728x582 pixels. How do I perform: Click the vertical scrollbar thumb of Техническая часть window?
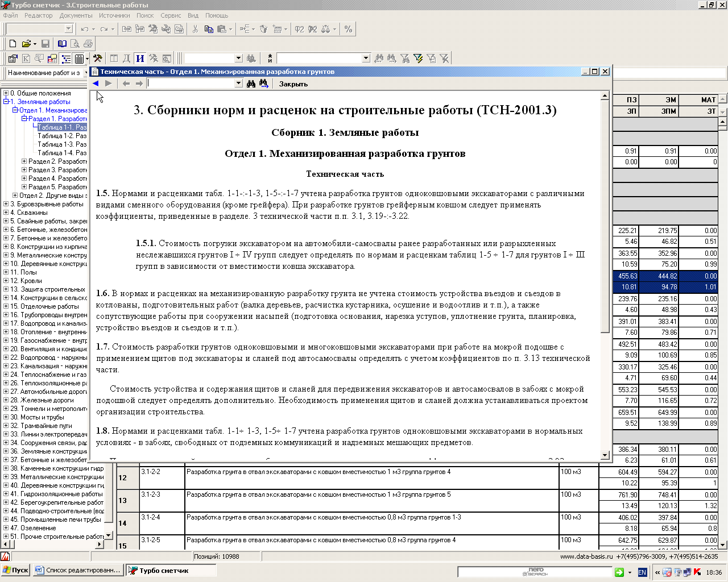pyautogui.click(x=605, y=217)
